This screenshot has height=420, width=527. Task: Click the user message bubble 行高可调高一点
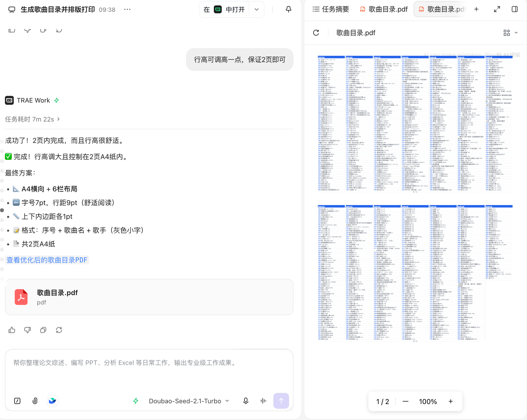click(x=240, y=60)
